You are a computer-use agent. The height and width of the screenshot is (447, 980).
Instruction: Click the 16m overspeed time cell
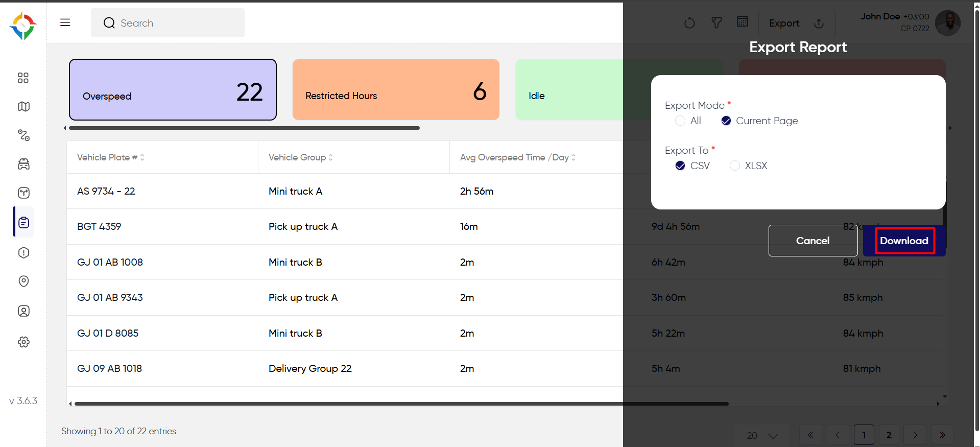tap(469, 226)
